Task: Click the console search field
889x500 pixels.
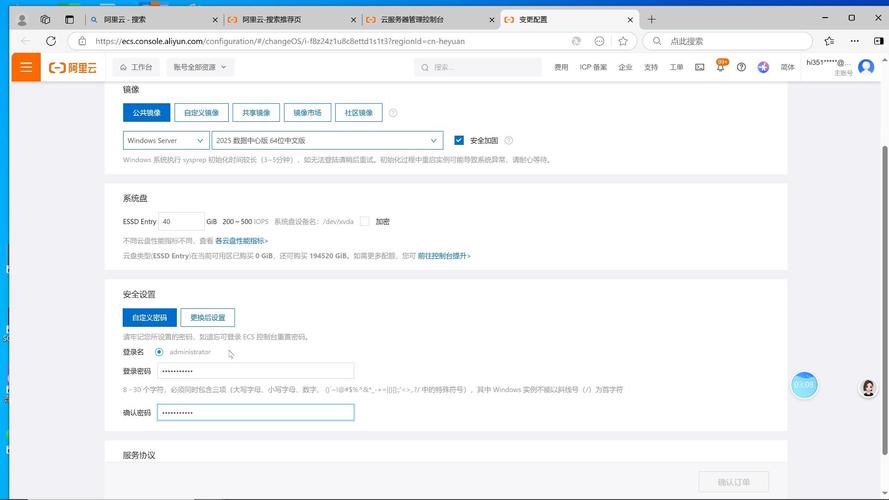Action: pyautogui.click(x=477, y=67)
